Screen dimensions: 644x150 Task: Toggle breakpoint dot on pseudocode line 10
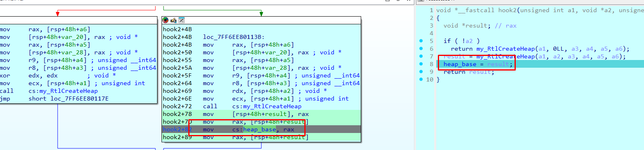point(421,79)
